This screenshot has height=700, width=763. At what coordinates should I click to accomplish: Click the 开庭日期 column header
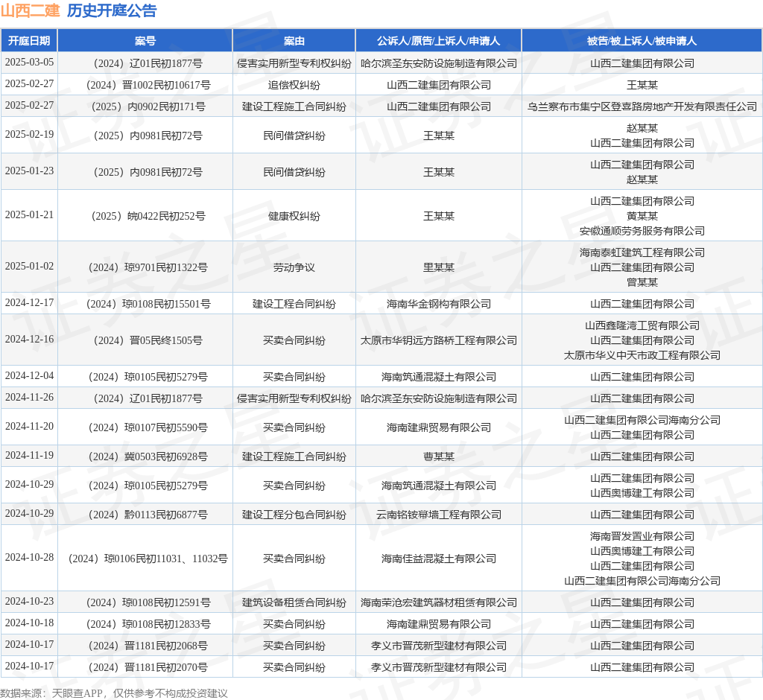pos(29,41)
